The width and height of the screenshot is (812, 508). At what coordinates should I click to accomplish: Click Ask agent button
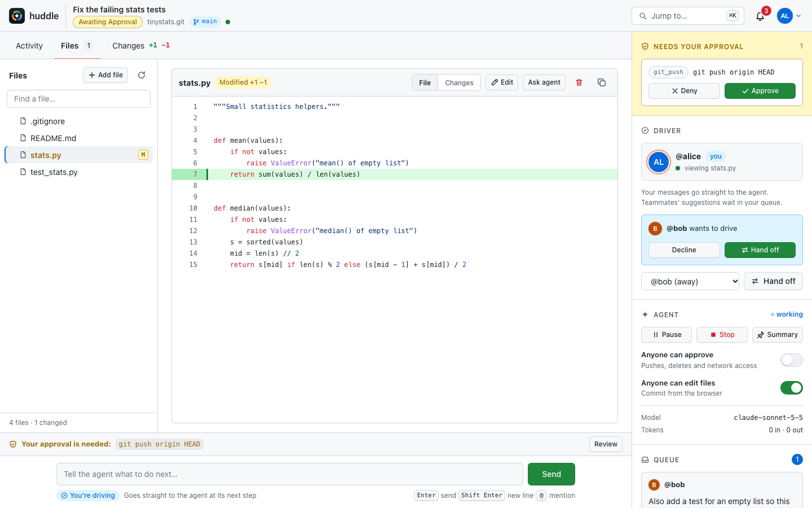tap(544, 82)
